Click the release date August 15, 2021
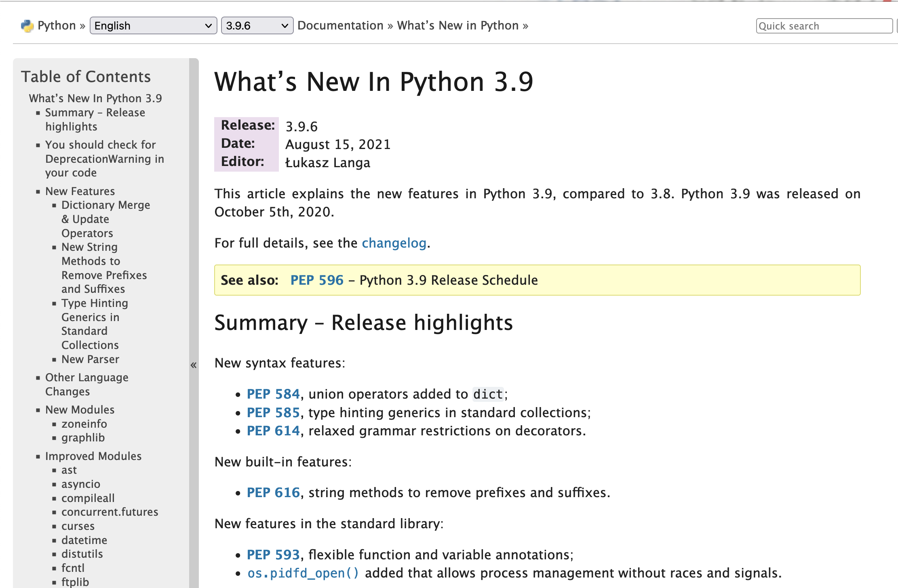The height and width of the screenshot is (588, 898). 338,145
